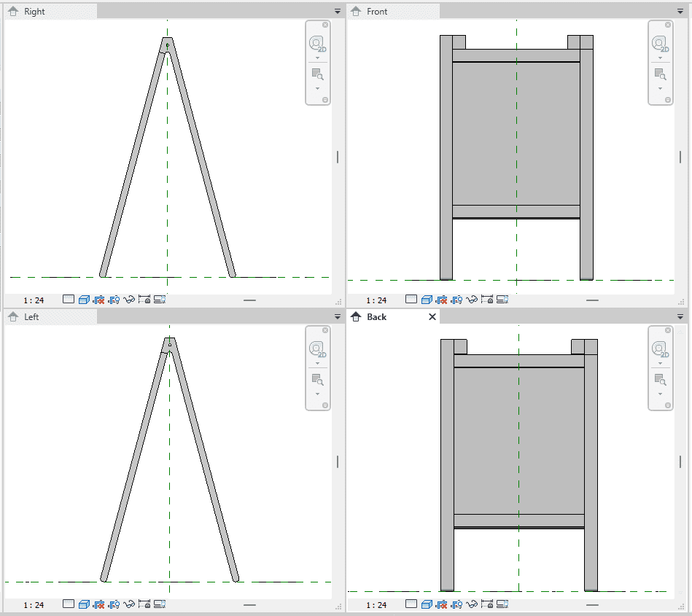
Task: Switch to the Front view tab
Action: 378,12
